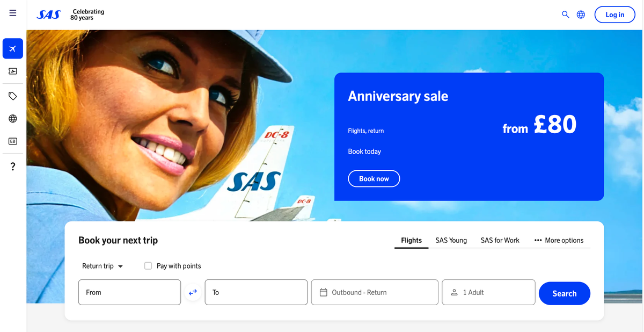Expand the 1 Adult passenger selector
The image size is (644, 332).
point(488,292)
